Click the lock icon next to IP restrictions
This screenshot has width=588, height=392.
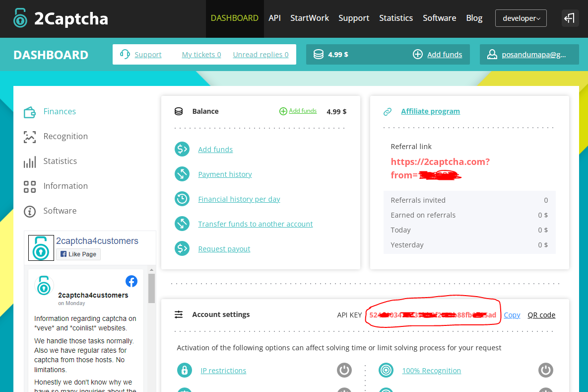coord(185,370)
